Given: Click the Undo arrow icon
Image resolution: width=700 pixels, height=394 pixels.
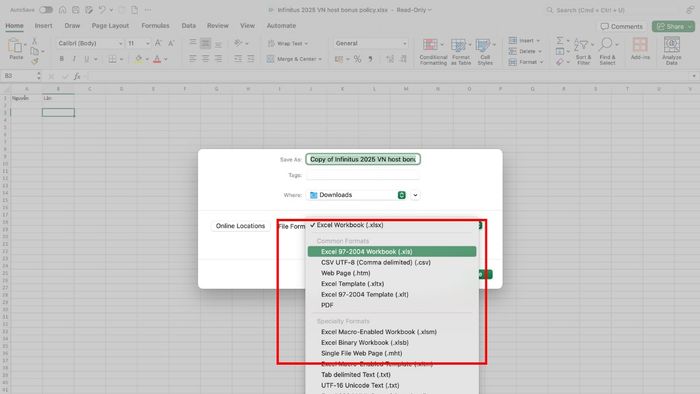Looking at the screenshot, I should (x=102, y=10).
